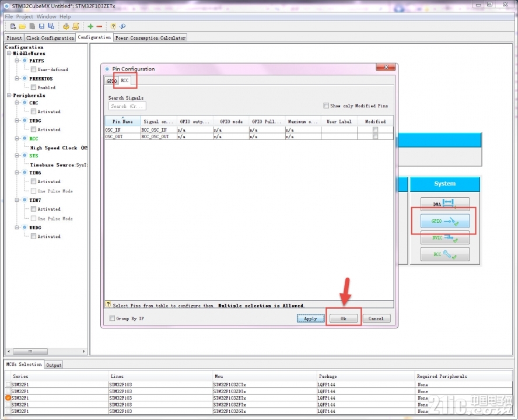Collapse the IWDG tree node
The width and height of the screenshot is (518, 420).
(17, 120)
